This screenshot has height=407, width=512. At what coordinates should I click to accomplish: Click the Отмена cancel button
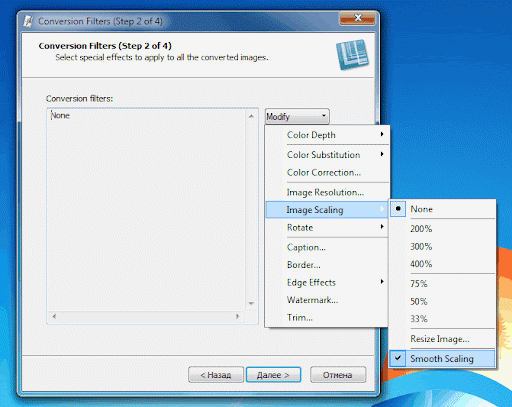point(338,375)
